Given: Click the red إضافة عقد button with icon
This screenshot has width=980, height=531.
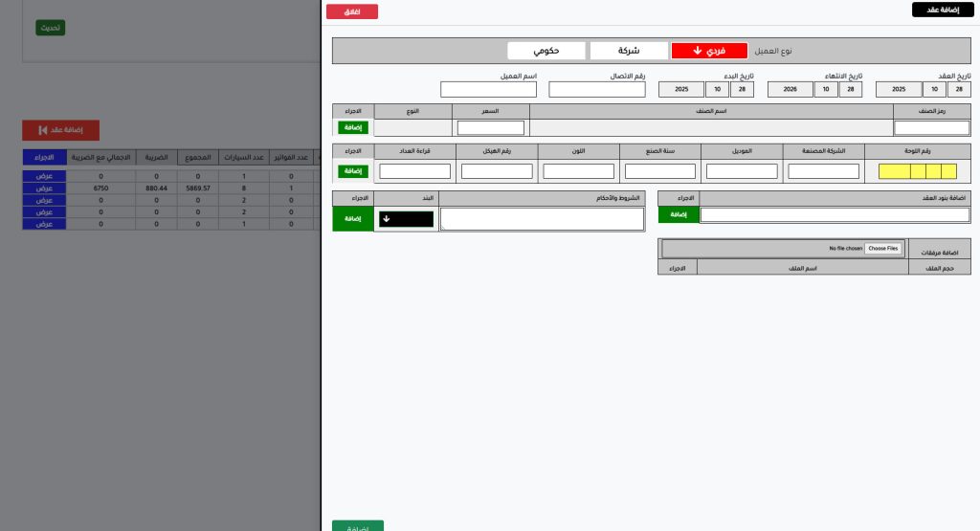Looking at the screenshot, I should point(60,130).
